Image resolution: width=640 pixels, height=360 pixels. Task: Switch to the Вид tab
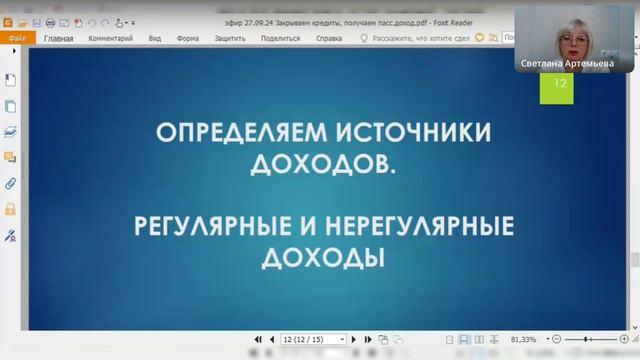coord(155,38)
